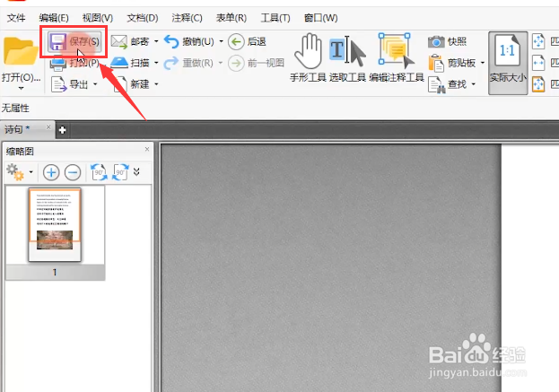559x392 pixels.
Task: Open the 视图(V) menu
Action: [97, 17]
